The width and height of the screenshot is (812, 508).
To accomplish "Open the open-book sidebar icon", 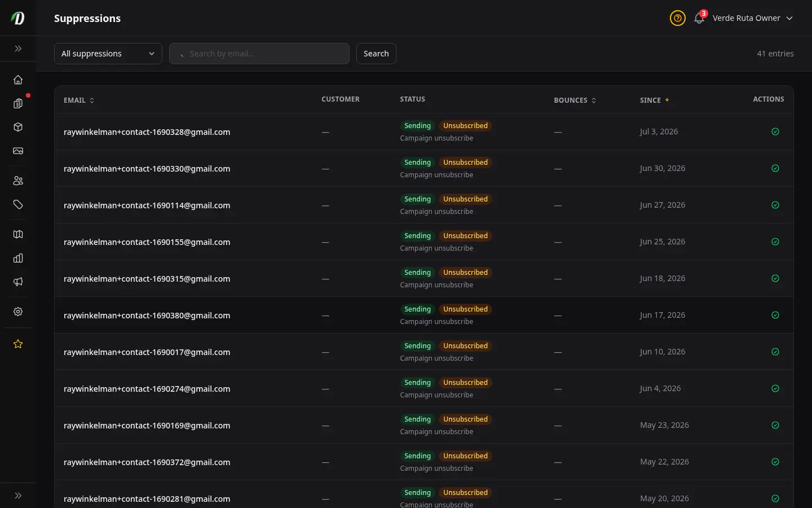I will pos(18,234).
